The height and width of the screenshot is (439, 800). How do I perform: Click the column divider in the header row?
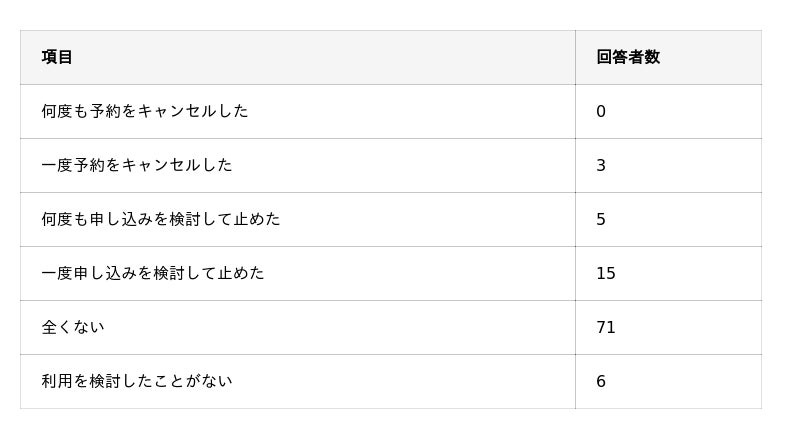(x=575, y=57)
